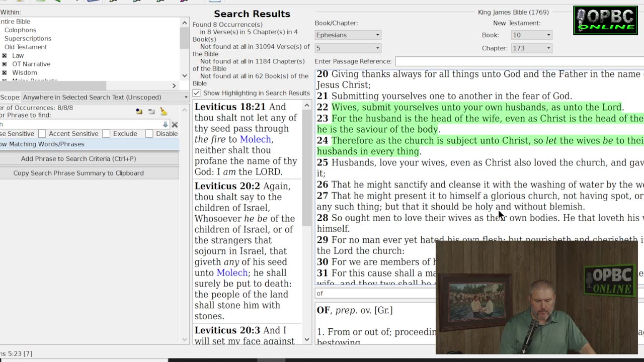Open the New Testament Book 10 dropdown
This screenshot has height=362, width=644.
point(531,35)
